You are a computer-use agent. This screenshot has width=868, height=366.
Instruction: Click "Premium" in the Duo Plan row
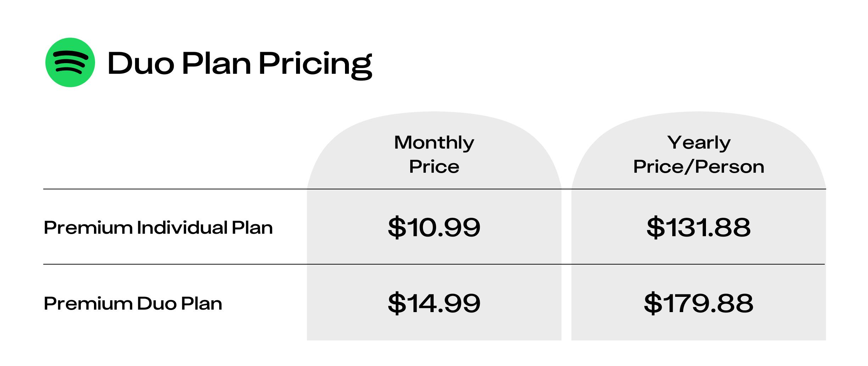88,304
